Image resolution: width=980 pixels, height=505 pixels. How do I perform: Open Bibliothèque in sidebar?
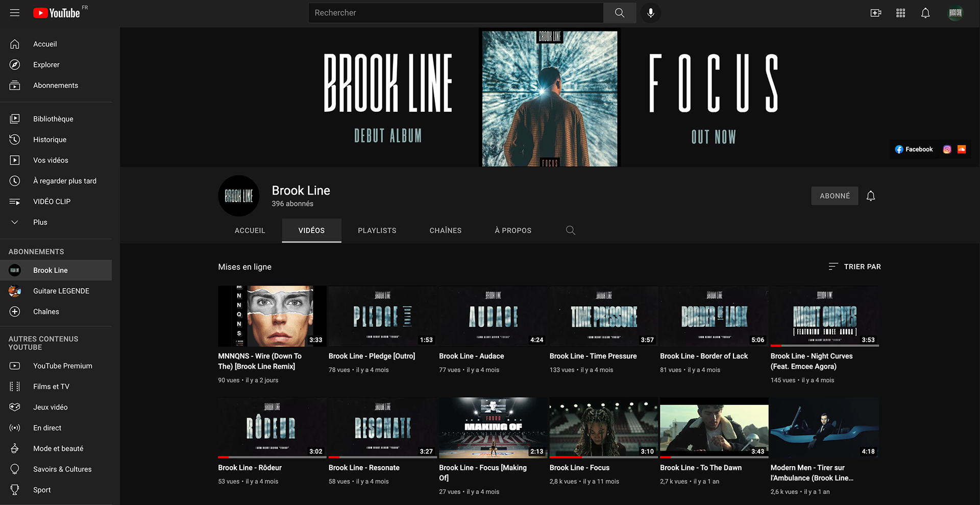point(56,118)
